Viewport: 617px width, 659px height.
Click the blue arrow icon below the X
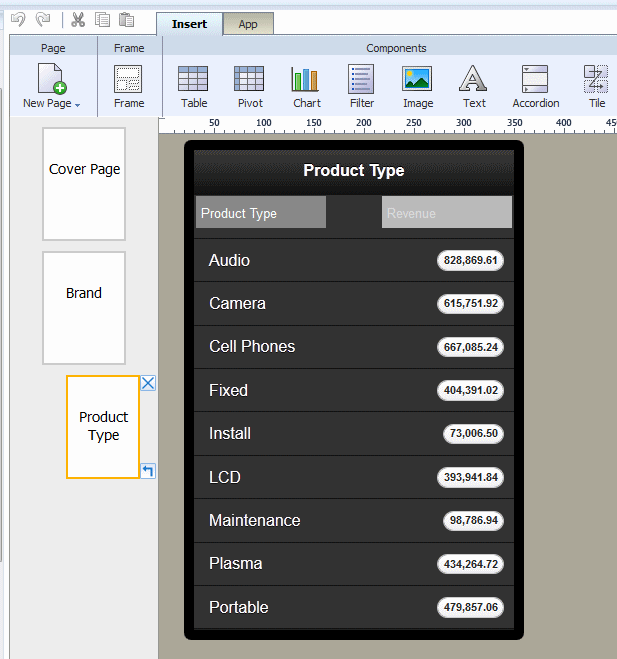(148, 471)
